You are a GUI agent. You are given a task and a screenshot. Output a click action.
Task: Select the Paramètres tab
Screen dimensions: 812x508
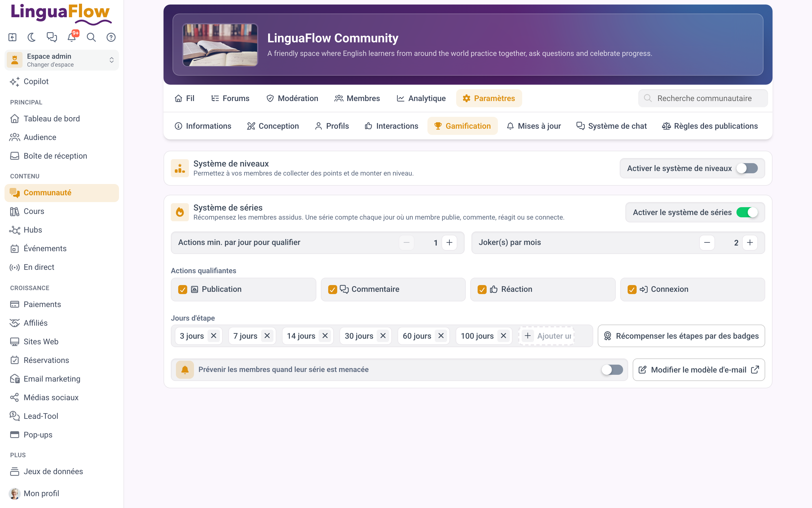(489, 98)
